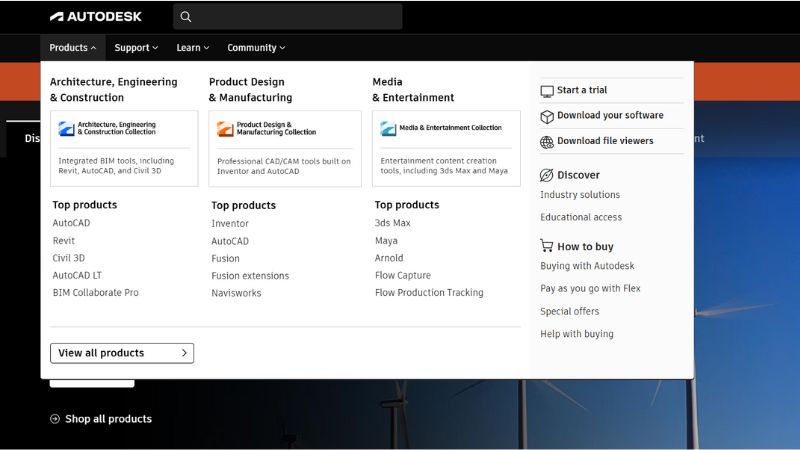Choose Inventor under Product Design top products
Screen dimensions: 800x450
(x=230, y=224)
